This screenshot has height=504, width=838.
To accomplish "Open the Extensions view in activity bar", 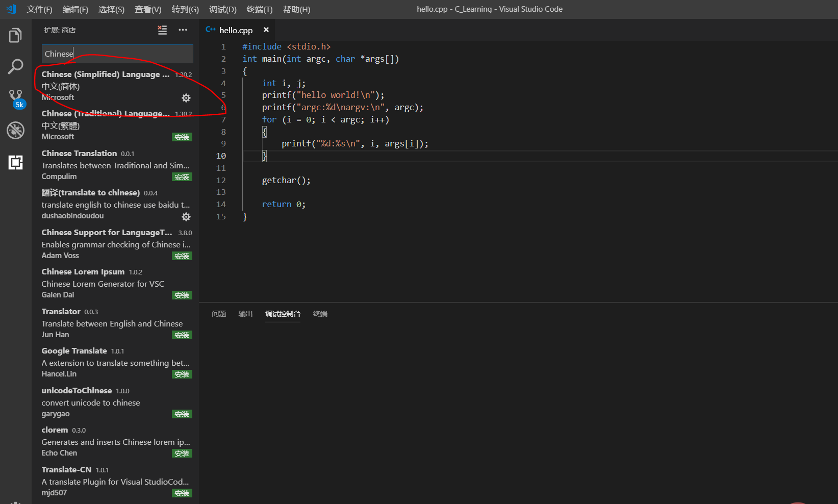I will pos(15,162).
